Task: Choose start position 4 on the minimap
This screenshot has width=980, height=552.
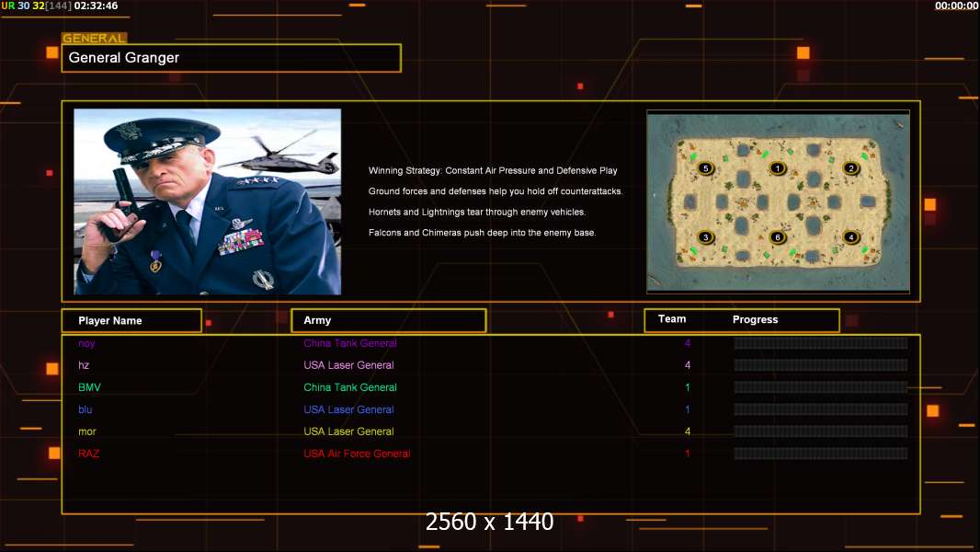Action: (851, 237)
